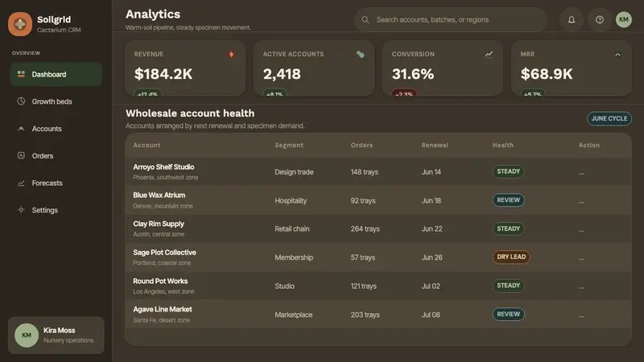The image size is (644, 362).
Task: Click the 57 trays orders cell
Action: click(363, 257)
